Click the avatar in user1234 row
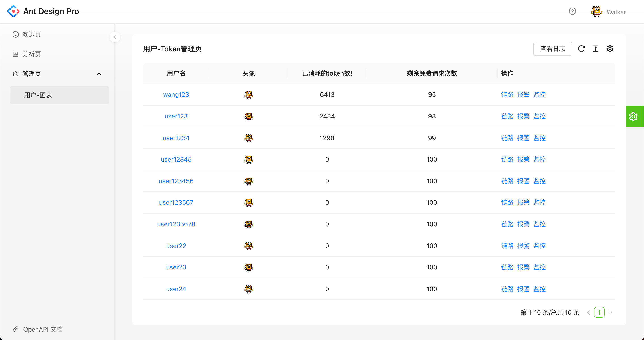Viewport: 644px width, 340px height. 248,138
